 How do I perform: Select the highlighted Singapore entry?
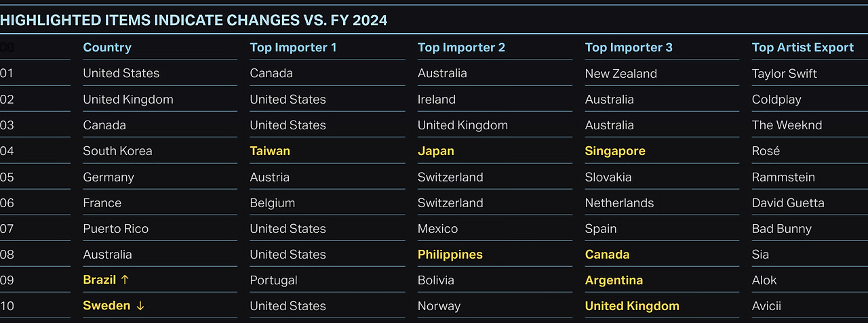pyautogui.click(x=615, y=151)
